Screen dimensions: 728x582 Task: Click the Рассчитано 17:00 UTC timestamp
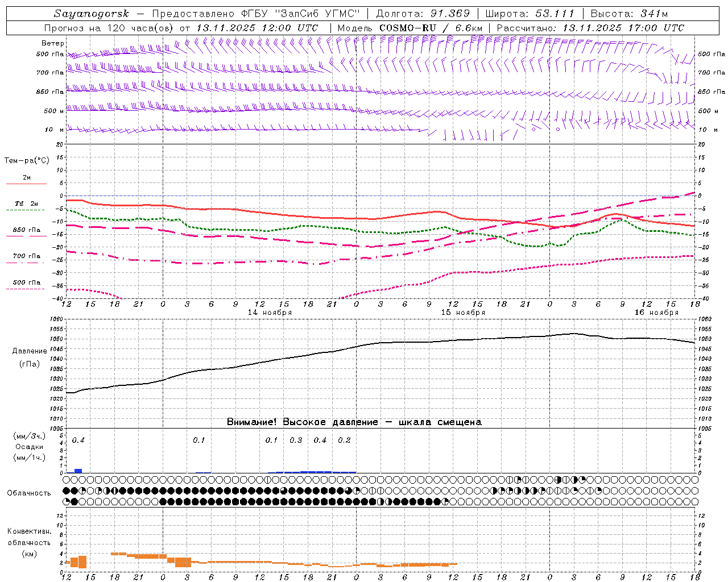(590, 28)
